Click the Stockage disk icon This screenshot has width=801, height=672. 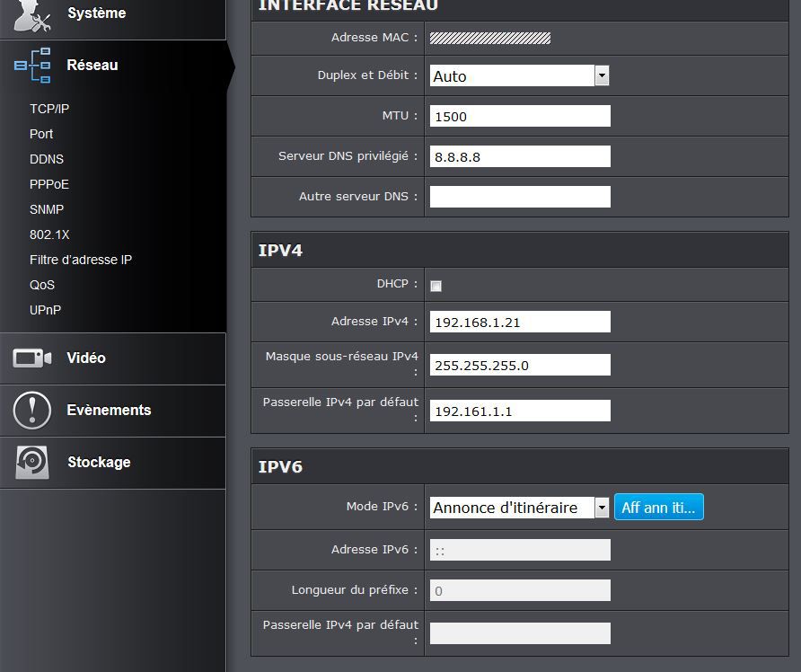click(x=32, y=463)
